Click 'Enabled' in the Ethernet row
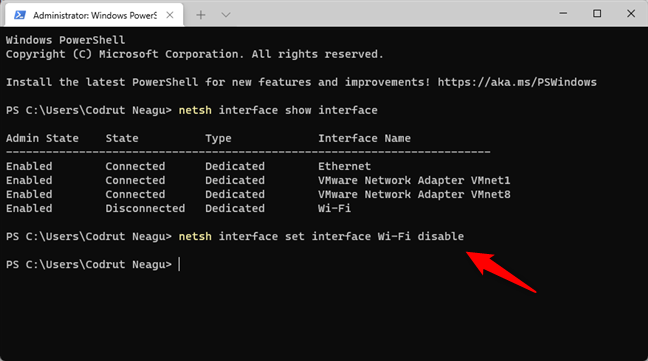 (29, 166)
